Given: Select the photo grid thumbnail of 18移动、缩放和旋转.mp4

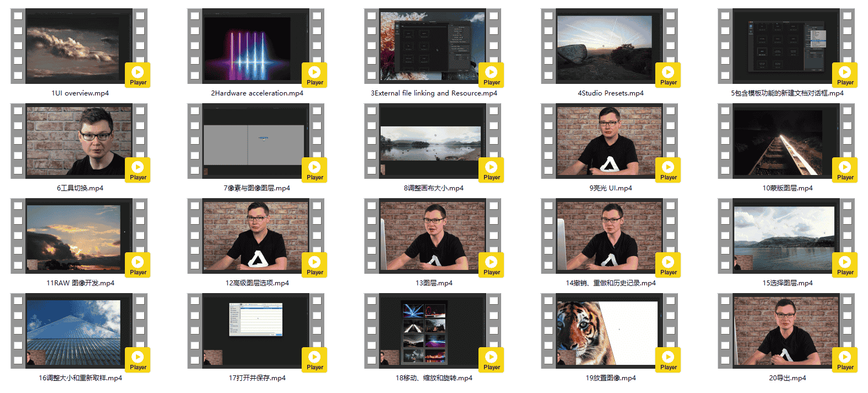Looking at the screenshot, I should (433, 331).
